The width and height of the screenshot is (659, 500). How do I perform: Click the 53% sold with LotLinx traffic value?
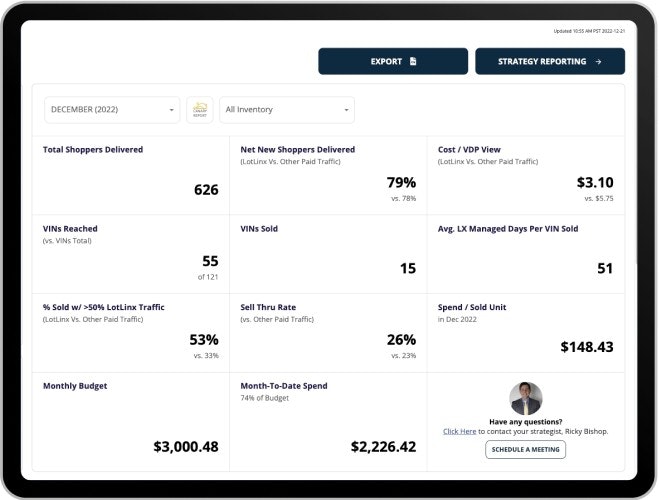[x=204, y=340]
